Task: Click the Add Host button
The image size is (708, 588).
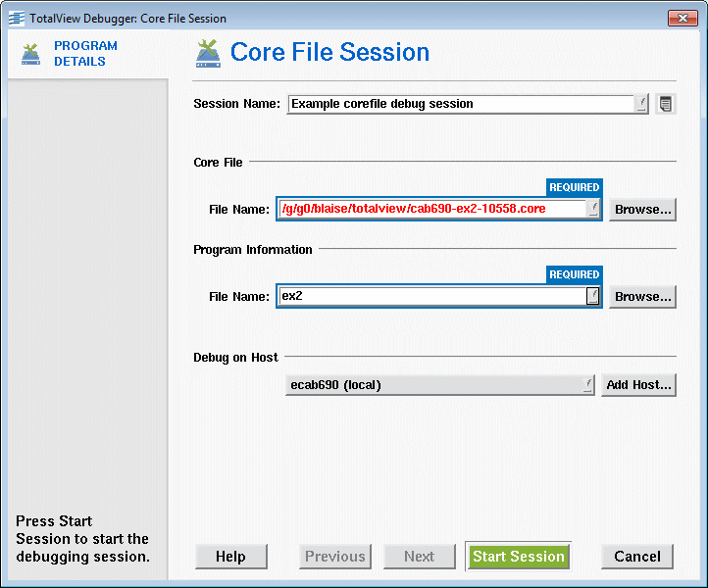Action: (x=638, y=385)
